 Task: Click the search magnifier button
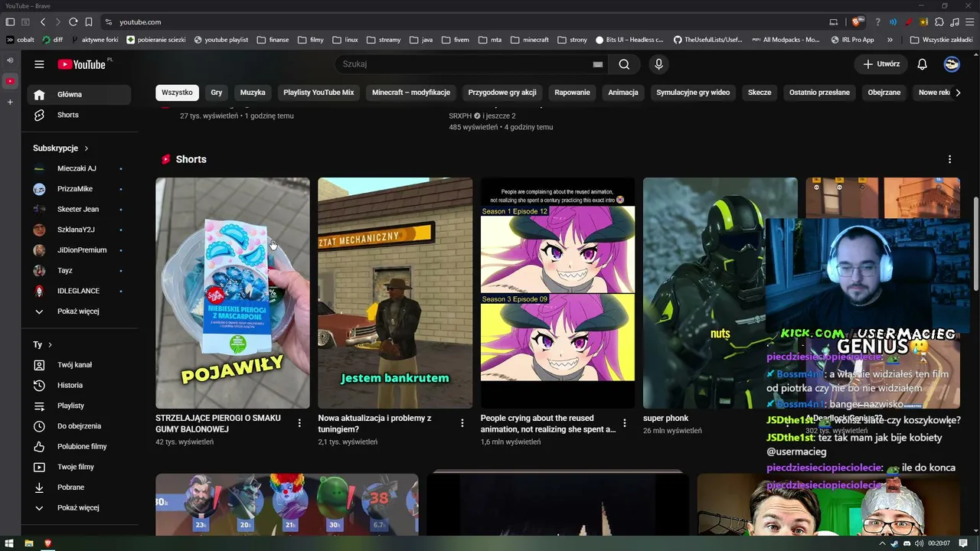click(x=624, y=64)
